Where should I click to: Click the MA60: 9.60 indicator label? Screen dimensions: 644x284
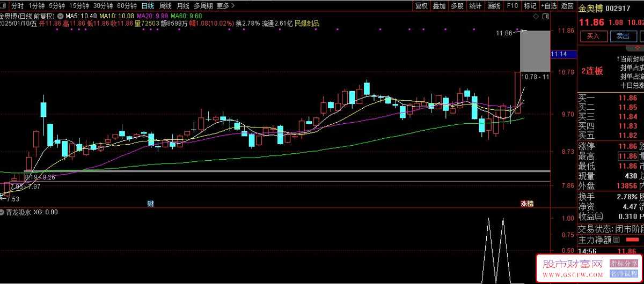[187, 16]
